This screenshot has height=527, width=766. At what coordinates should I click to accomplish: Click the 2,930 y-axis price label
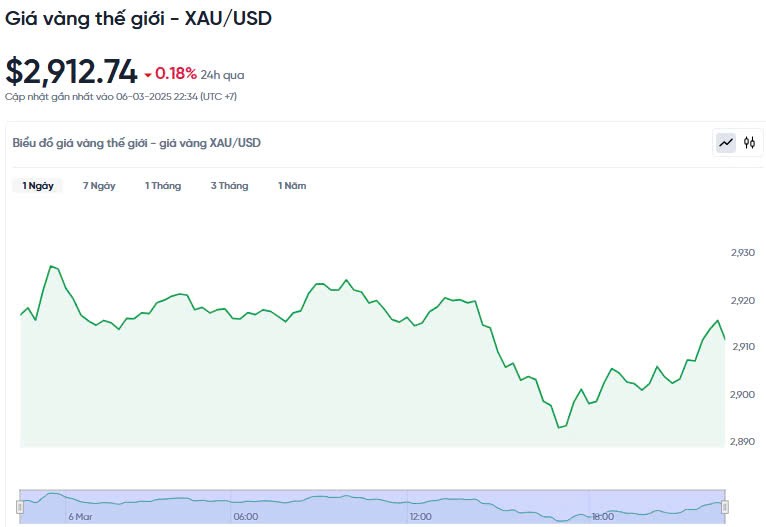pos(743,253)
